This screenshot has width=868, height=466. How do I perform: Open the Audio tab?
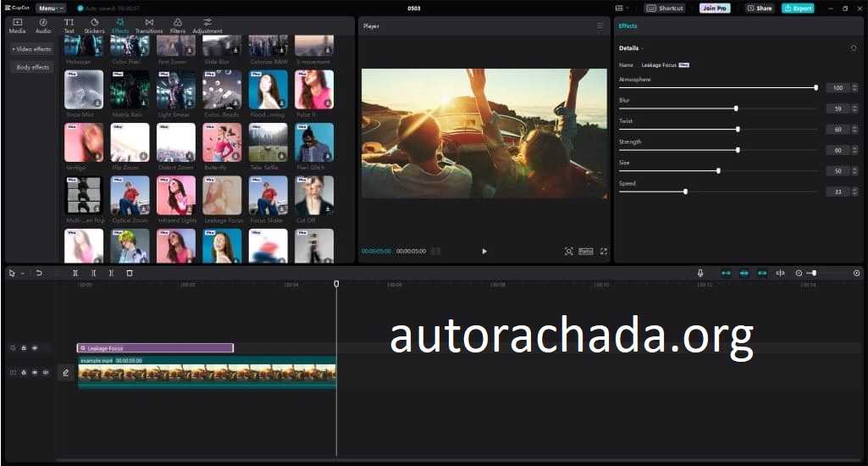(42, 25)
